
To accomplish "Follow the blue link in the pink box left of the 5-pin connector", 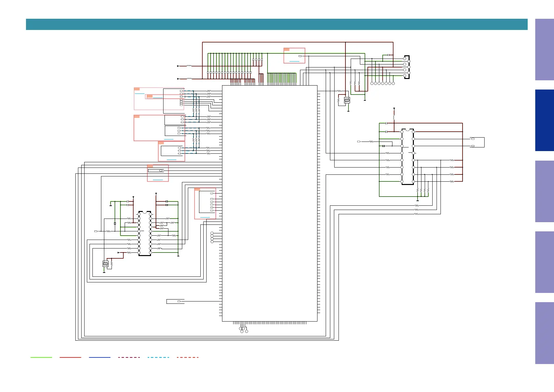I will pos(294,61).
